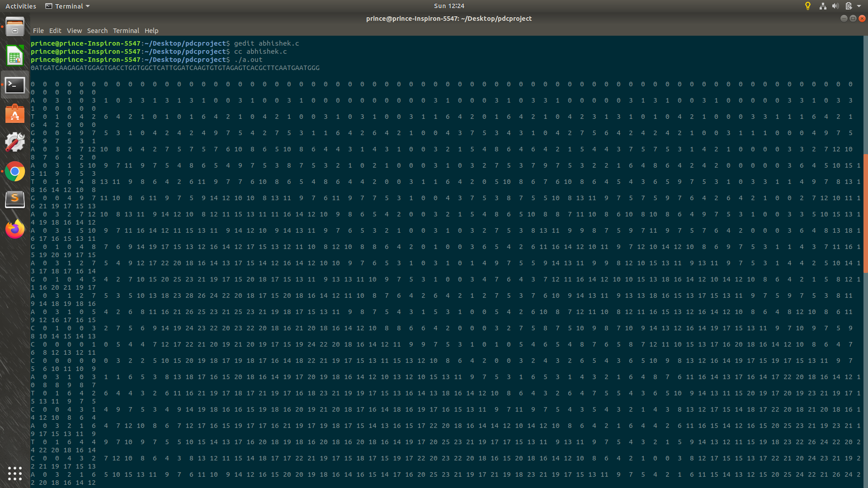Viewport: 868px width, 488px height.
Task: Open the Help menu of the terminal
Action: (x=151, y=31)
